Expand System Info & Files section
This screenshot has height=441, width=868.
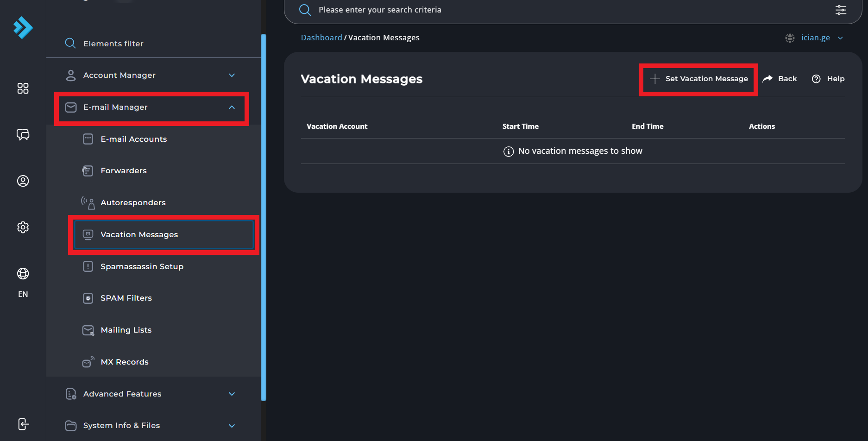(x=232, y=425)
